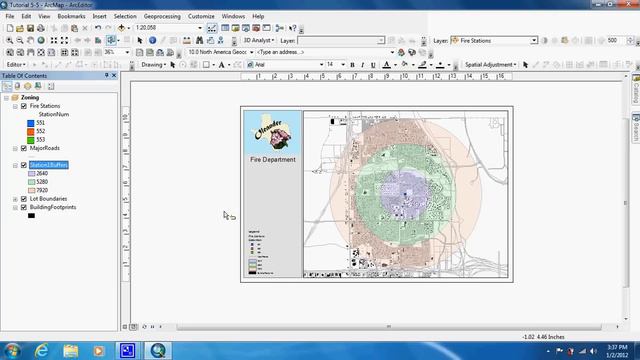Viewport: 640px width, 360px height.
Task: Switch to List By Visibility view
Action: (27, 86)
